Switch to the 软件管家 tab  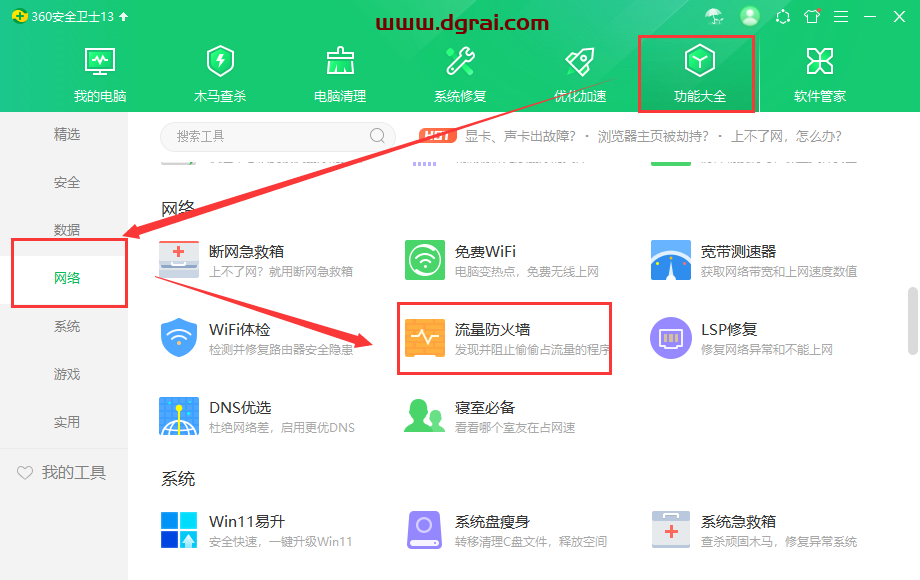coord(818,70)
